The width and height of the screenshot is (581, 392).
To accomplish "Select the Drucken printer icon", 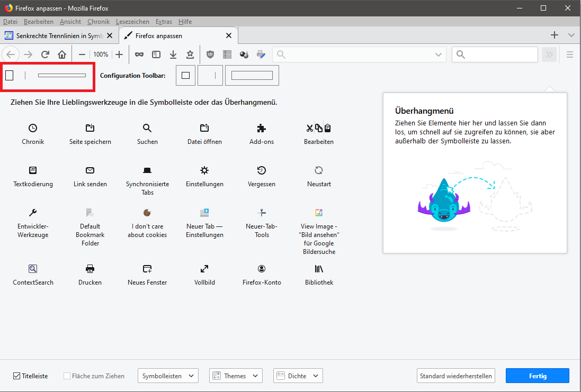I will (90, 269).
